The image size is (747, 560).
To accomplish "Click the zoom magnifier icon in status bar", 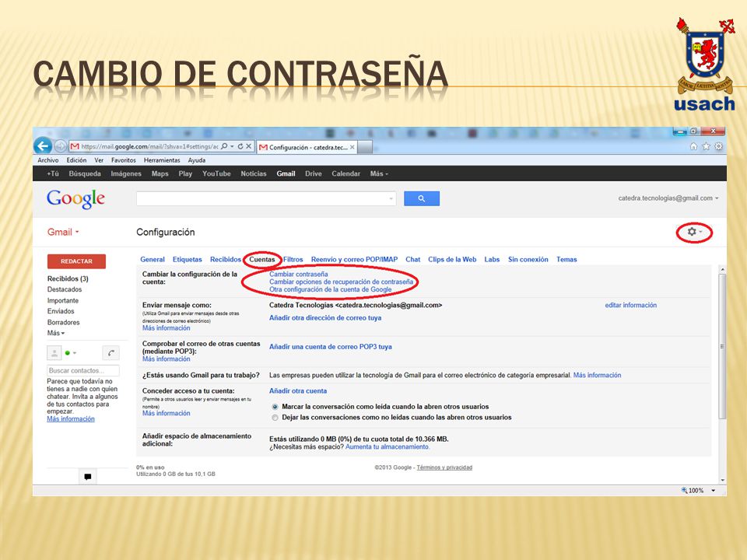I will pyautogui.click(x=684, y=490).
